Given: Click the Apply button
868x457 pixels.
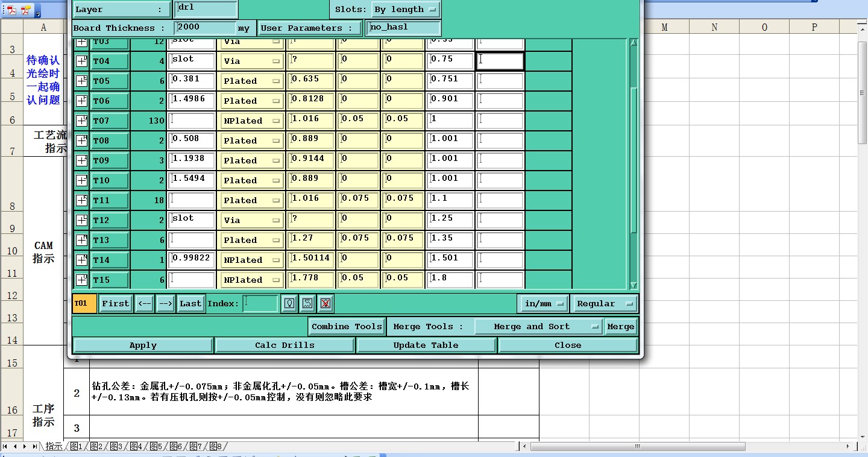Looking at the screenshot, I should pos(143,345).
